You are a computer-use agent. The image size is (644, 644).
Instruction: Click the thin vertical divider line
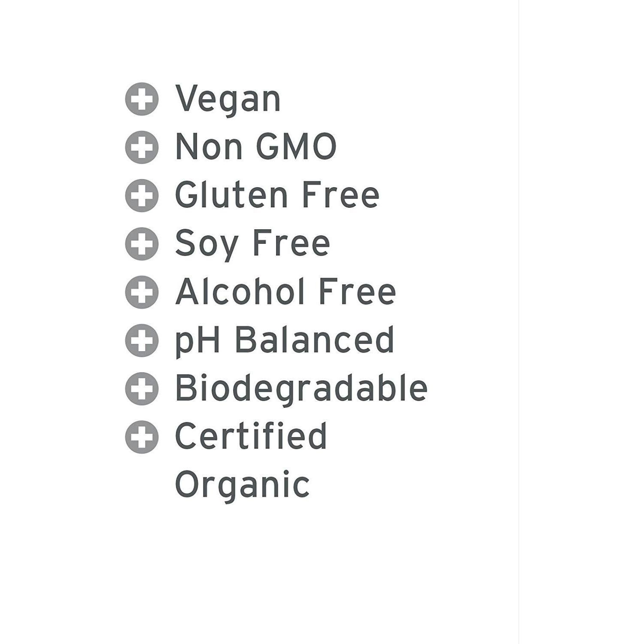(x=519, y=322)
